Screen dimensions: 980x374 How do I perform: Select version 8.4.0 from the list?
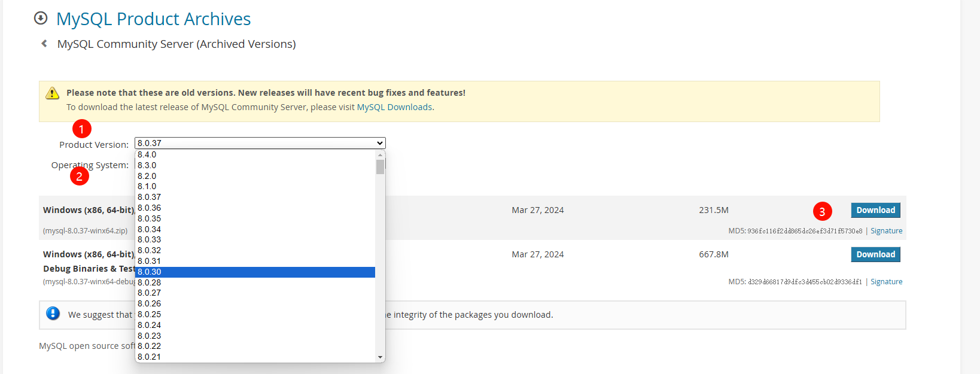click(x=255, y=154)
